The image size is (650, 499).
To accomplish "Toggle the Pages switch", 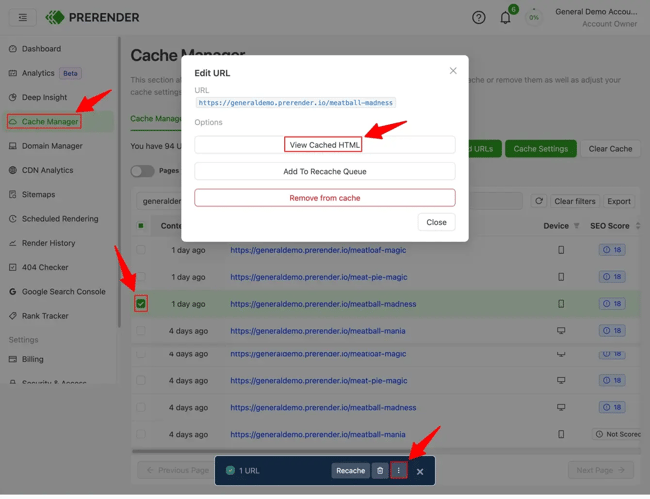I will point(142,171).
